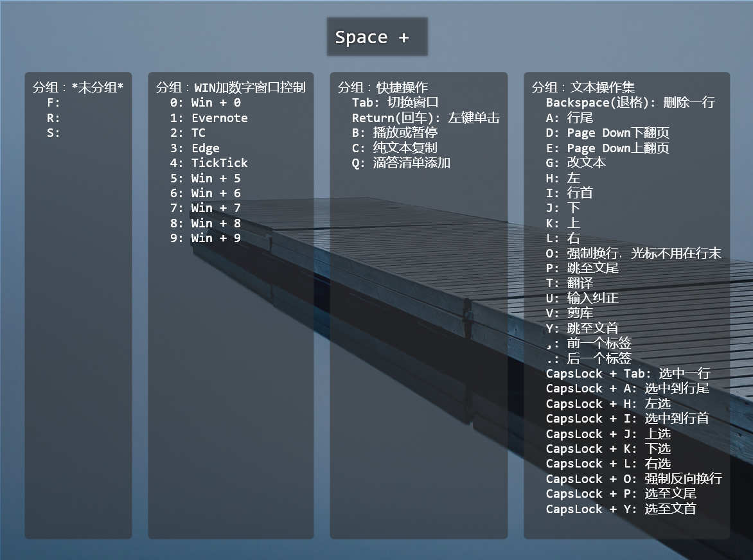Image resolution: width=753 pixels, height=560 pixels.
Task: Click the "Q: 滴答清单添加" row
Action: coord(401,163)
